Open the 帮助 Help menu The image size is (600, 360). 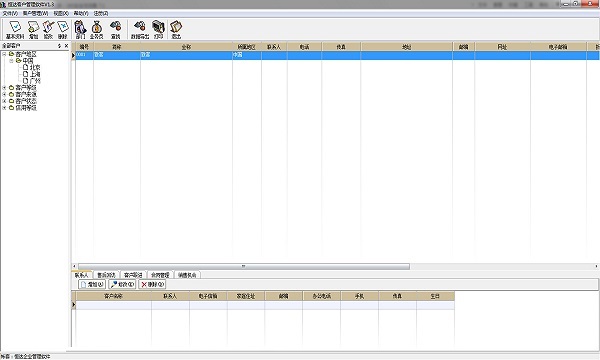[81, 13]
